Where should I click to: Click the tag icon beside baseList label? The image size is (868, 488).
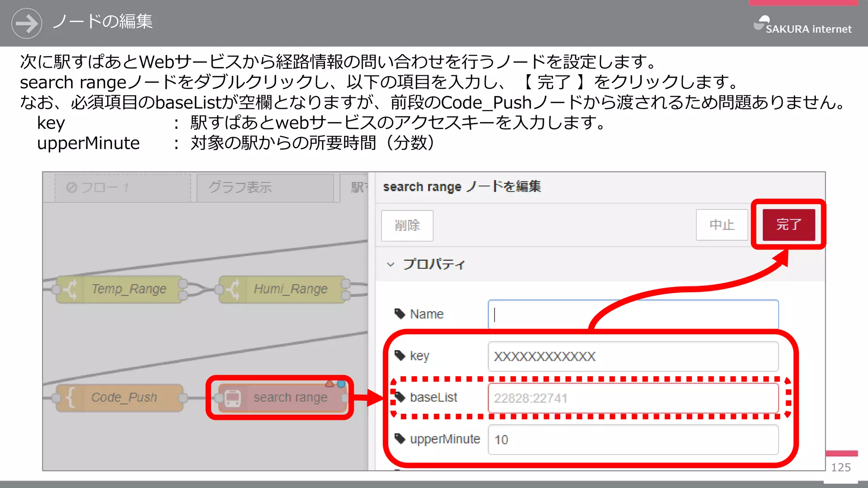[400, 397]
